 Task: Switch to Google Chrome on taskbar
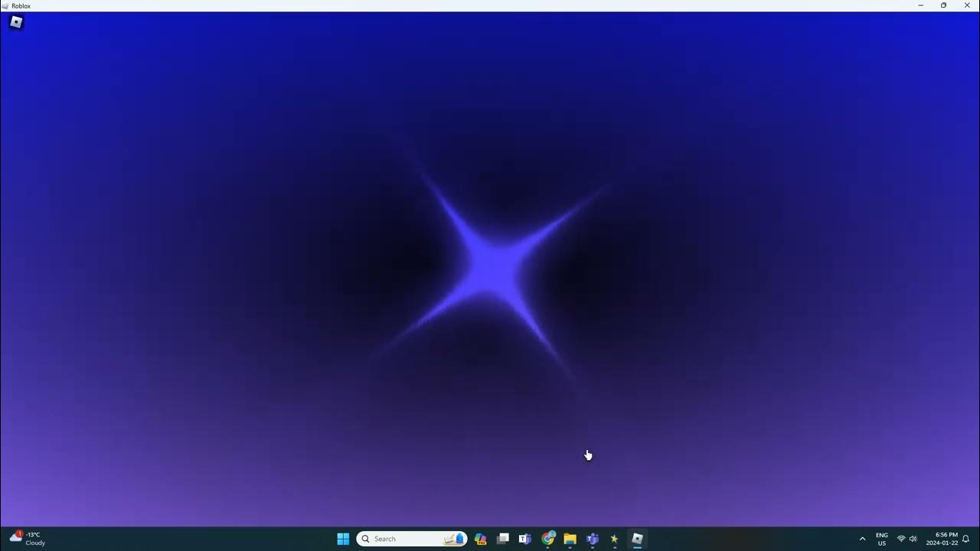click(548, 539)
